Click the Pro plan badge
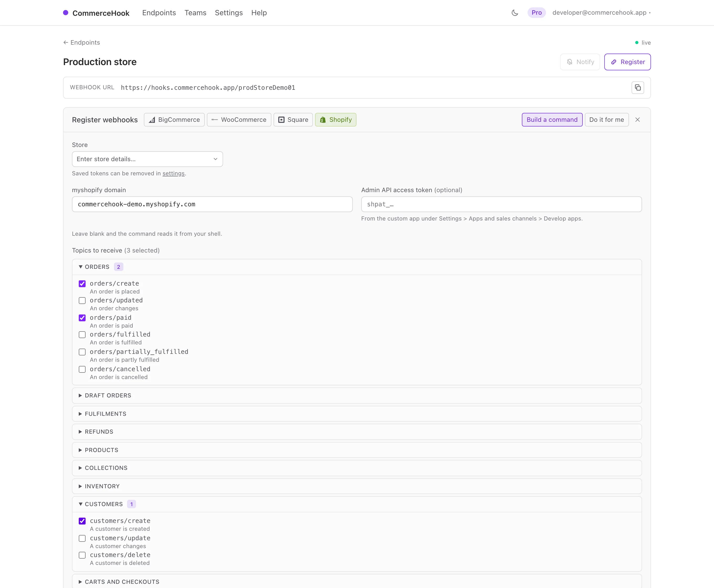 (537, 13)
